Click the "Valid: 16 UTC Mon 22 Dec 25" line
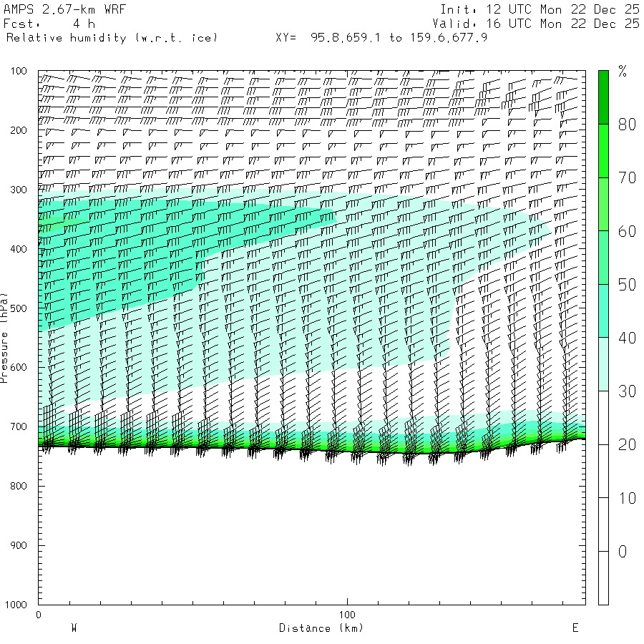The image size is (644, 644). tap(535, 24)
